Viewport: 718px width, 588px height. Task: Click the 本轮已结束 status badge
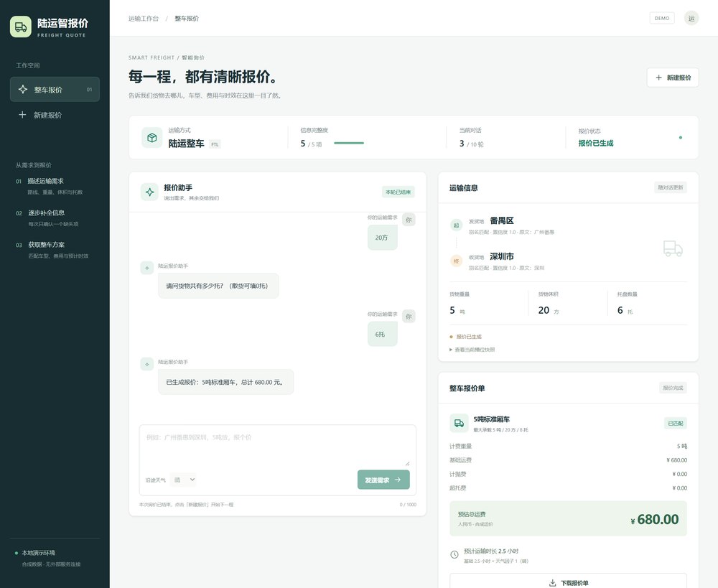pos(398,192)
